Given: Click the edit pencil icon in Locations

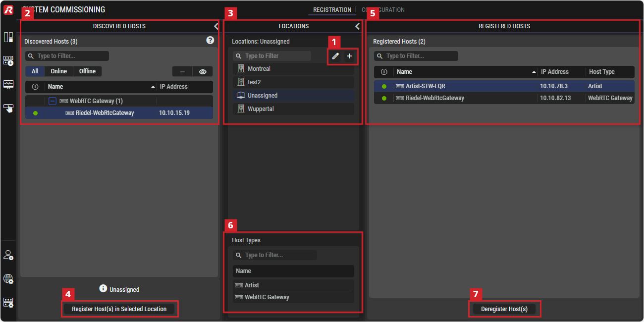Looking at the screenshot, I should pos(335,56).
